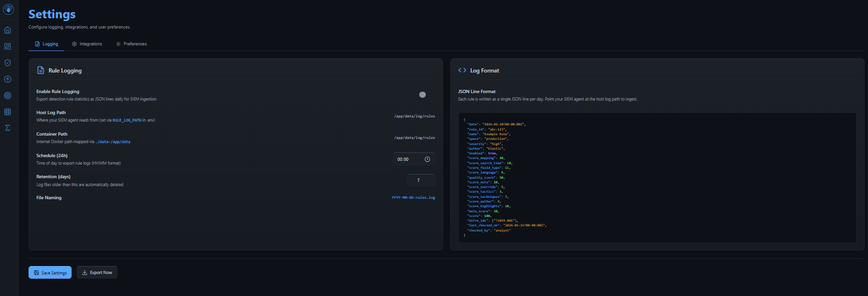
Task: Click the Settings page heading
Action: 52,14
